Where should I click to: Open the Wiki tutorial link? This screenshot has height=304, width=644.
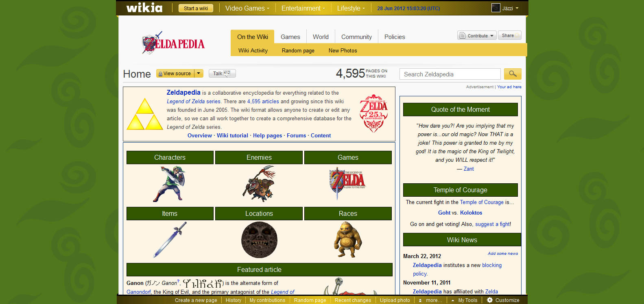click(x=232, y=136)
